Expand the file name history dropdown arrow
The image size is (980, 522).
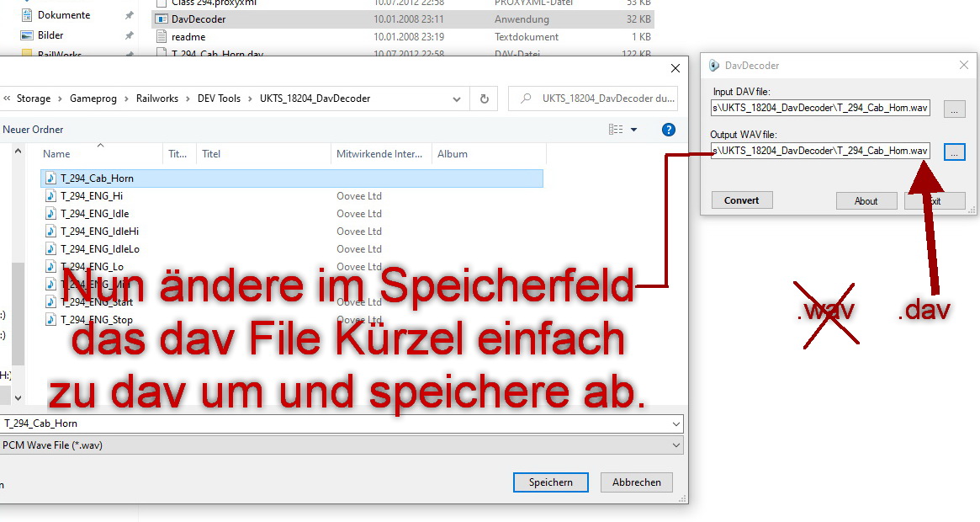[675, 423]
